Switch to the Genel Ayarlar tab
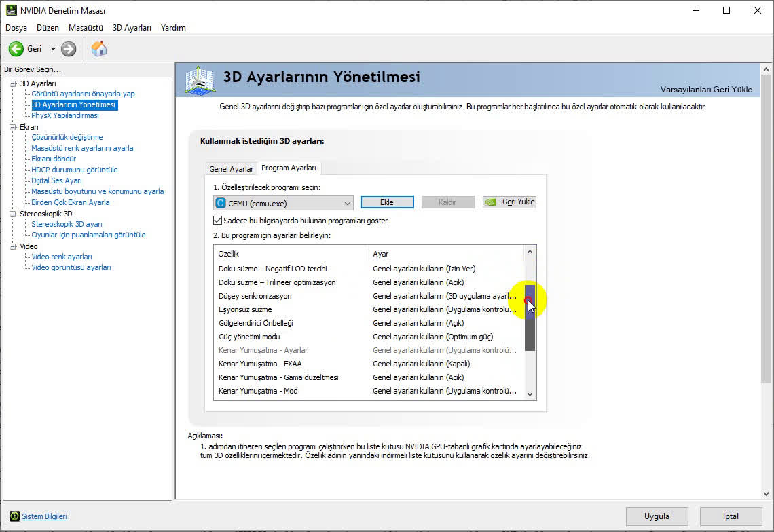Screen dimensions: 774x532 point(231,169)
